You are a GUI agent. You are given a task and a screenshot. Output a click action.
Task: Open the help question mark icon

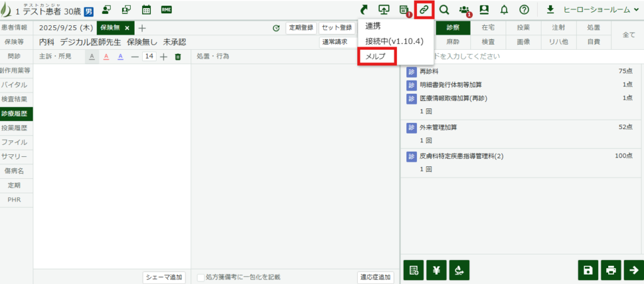[524, 10]
